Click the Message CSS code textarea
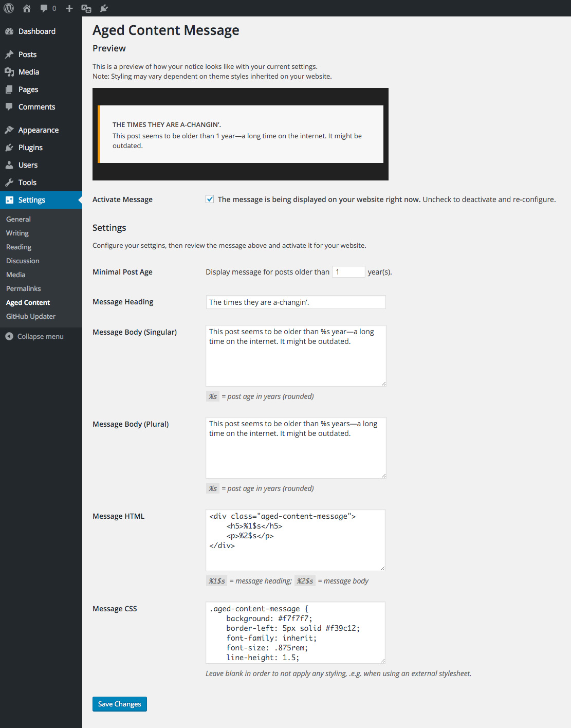 (x=296, y=632)
